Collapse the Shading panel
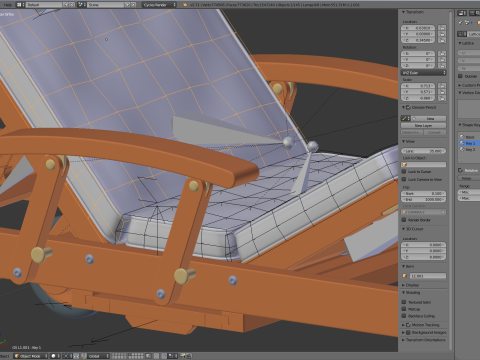The height and width of the screenshot is (360, 480). 403,293
